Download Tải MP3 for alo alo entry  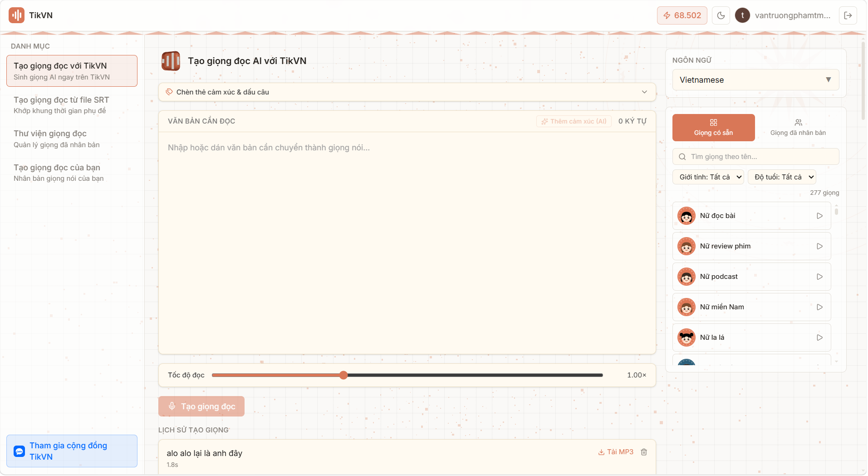click(616, 452)
